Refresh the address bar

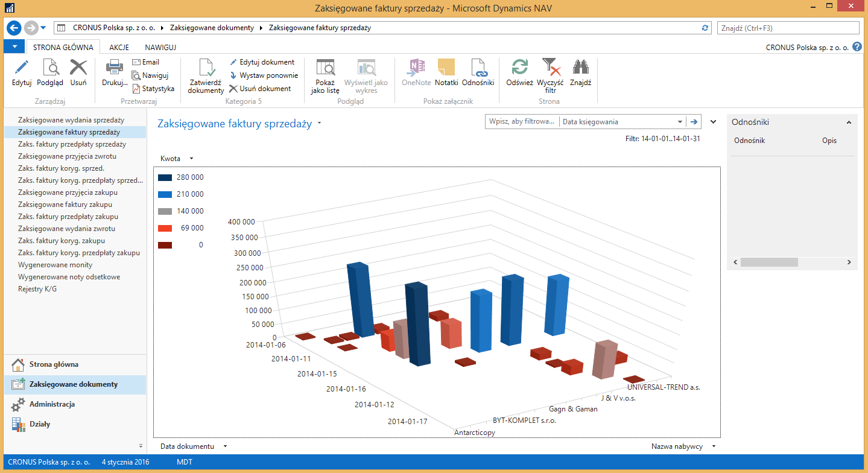[x=705, y=28]
